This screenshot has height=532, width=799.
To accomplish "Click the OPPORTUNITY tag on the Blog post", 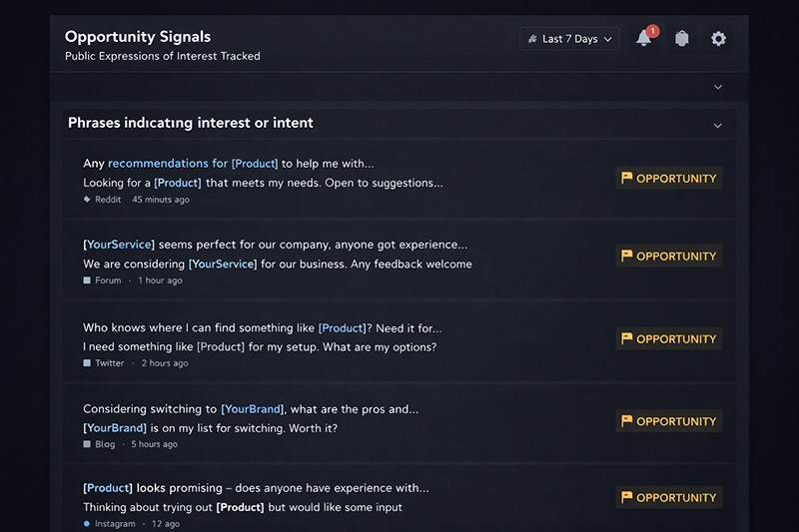I will (669, 421).
